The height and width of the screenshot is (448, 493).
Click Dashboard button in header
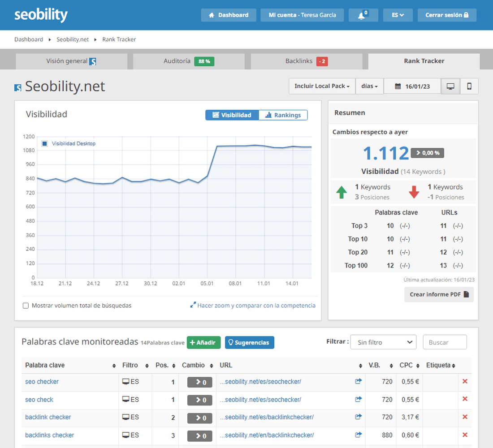coord(229,15)
